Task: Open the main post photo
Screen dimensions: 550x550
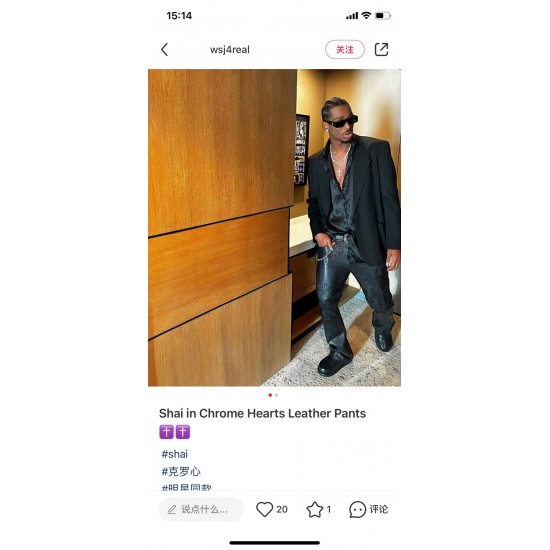Action: (274, 228)
